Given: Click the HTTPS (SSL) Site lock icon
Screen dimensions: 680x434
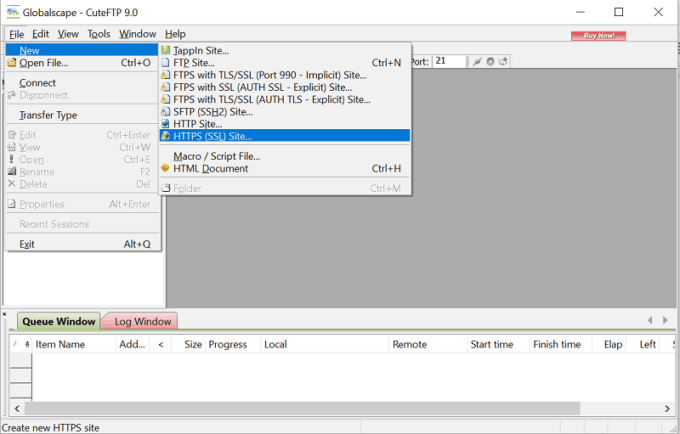Looking at the screenshot, I should click(165, 136).
